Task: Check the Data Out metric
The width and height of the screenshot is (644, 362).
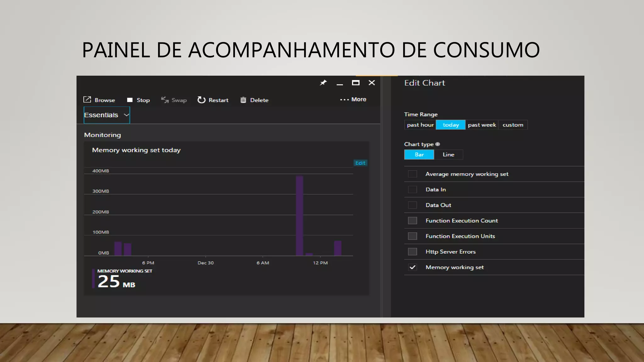Action: pos(413,205)
